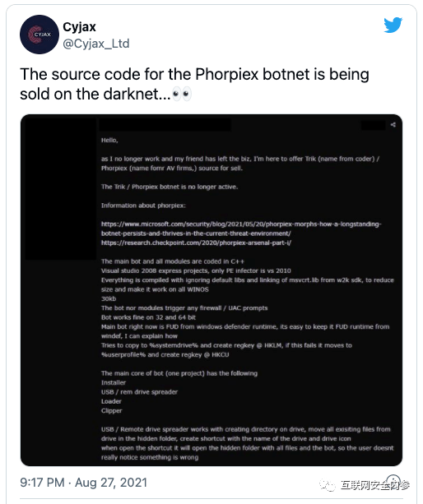
Task: Click the eyes emoji in the tweet
Action: pyautogui.click(x=181, y=95)
